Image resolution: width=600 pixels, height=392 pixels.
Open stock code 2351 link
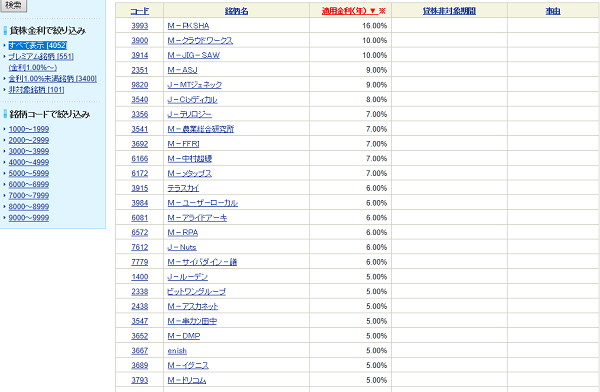tap(140, 70)
